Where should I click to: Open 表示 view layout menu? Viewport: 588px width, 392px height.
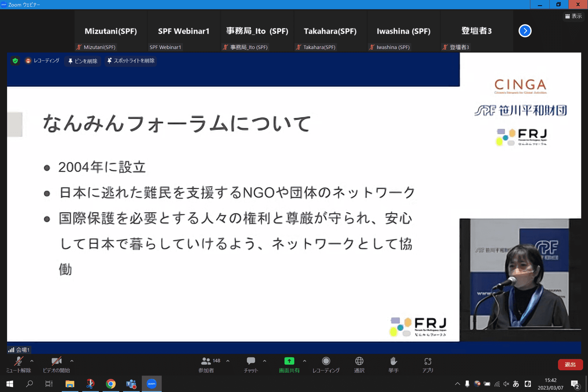[x=573, y=16]
